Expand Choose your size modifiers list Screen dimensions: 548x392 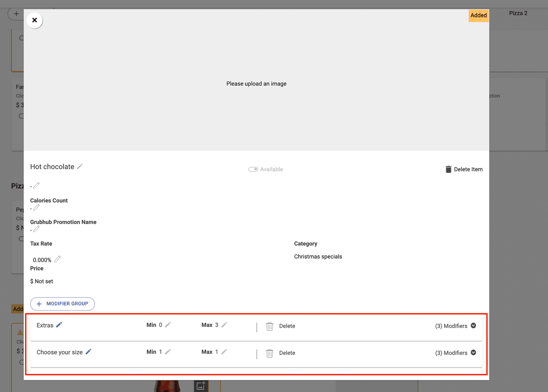(473, 353)
